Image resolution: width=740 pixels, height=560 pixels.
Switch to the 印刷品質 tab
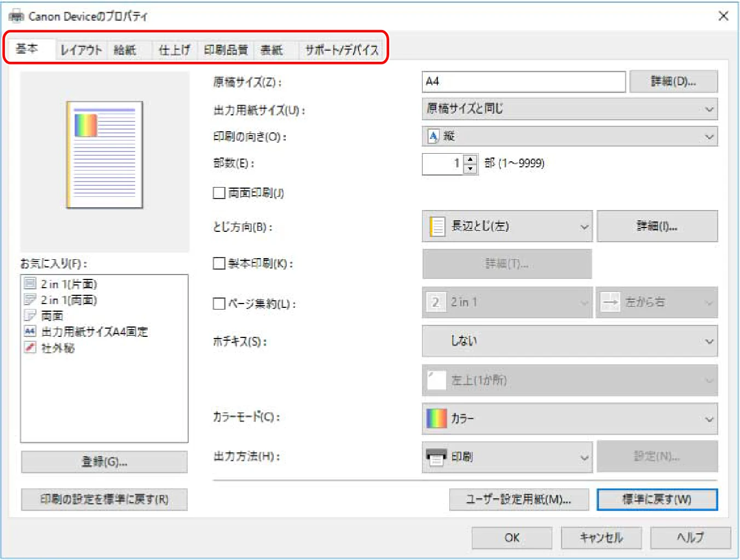tap(226, 50)
